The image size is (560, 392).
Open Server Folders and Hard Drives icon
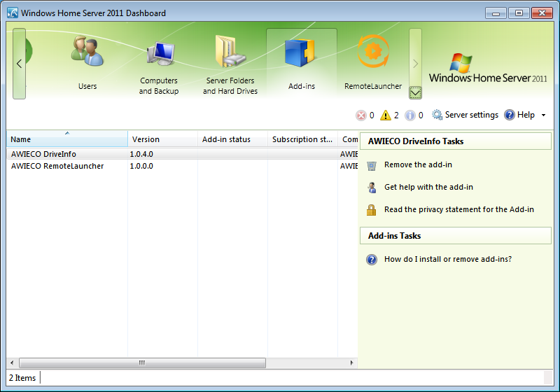coord(230,51)
